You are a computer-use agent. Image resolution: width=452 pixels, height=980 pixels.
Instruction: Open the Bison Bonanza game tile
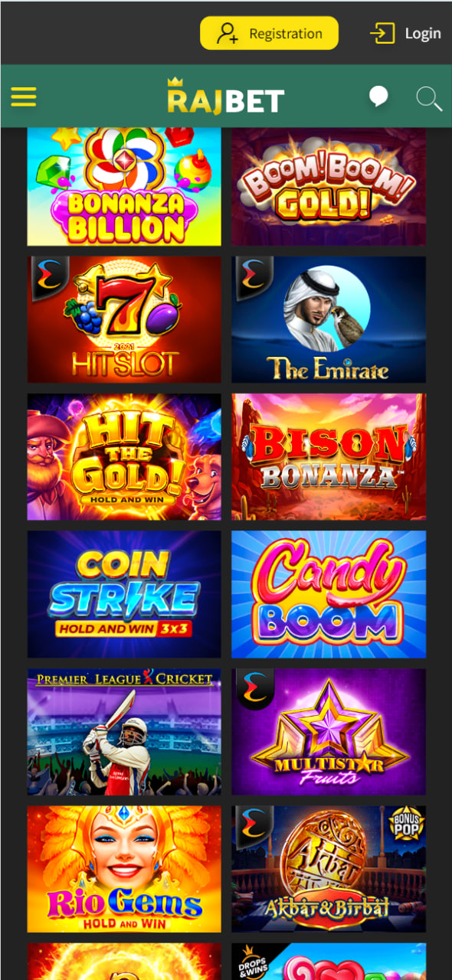coord(329,457)
